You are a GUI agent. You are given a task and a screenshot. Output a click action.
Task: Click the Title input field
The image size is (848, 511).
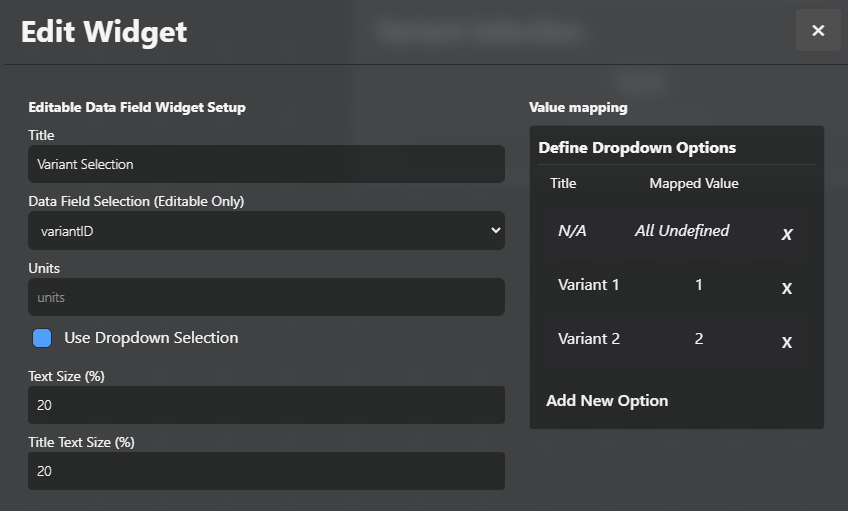coord(266,164)
